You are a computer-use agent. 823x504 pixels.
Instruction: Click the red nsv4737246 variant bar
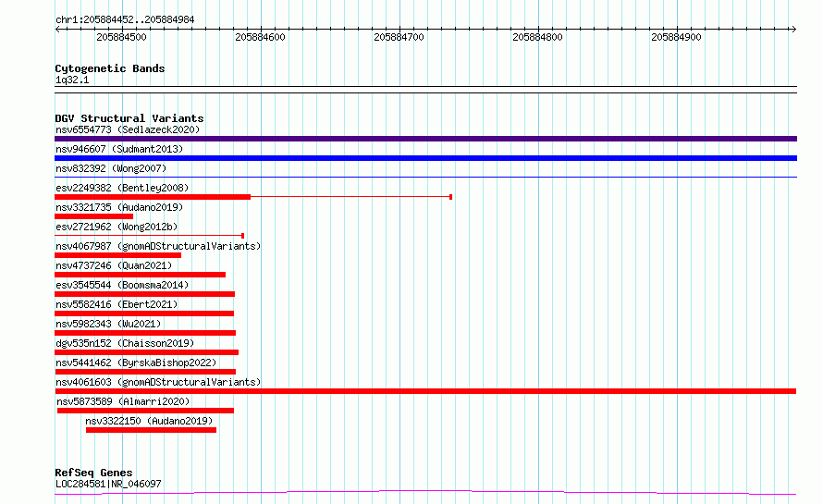pyautogui.click(x=141, y=275)
